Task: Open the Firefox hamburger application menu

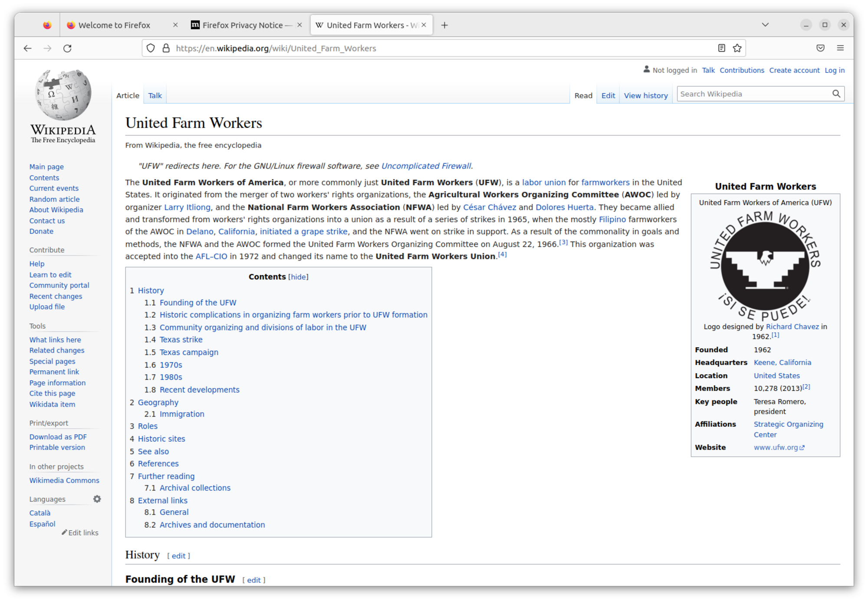Action: pyautogui.click(x=840, y=48)
